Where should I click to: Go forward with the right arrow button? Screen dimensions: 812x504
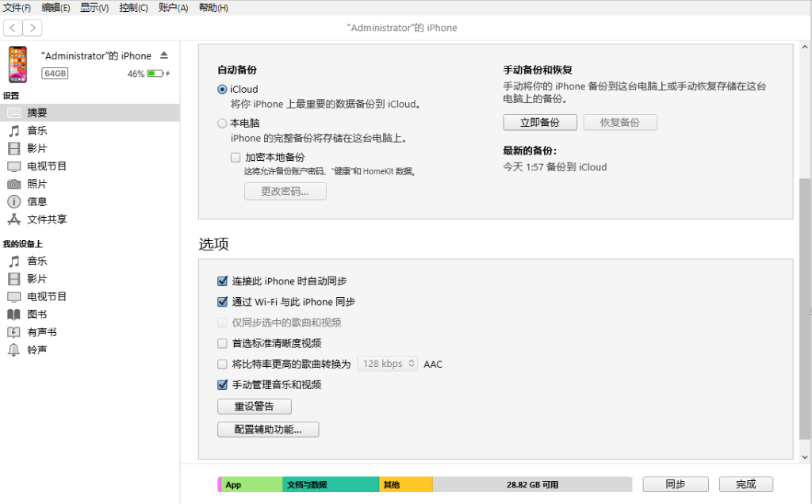click(x=32, y=28)
